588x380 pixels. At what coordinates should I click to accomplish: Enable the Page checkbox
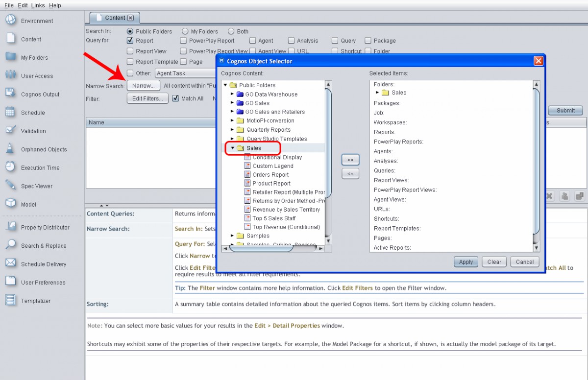click(183, 62)
